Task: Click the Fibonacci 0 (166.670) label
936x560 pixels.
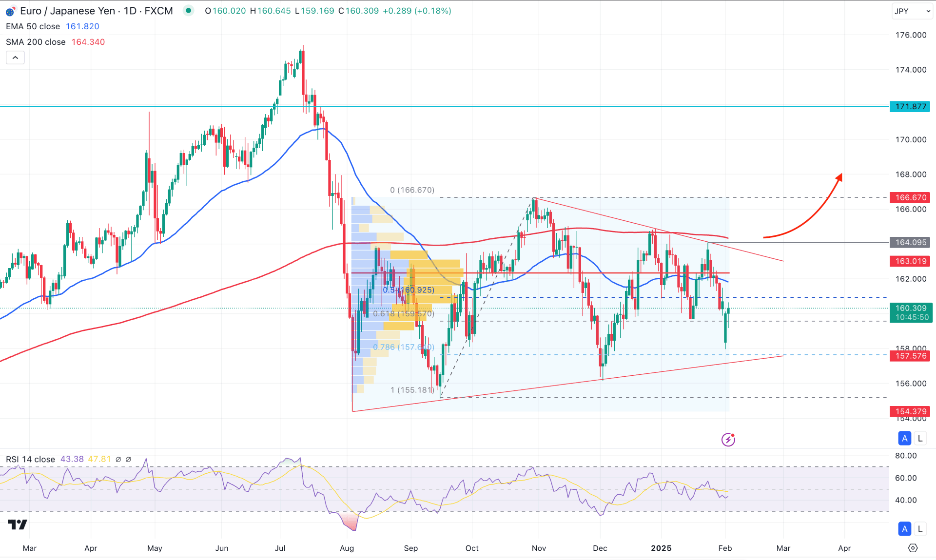Action: 412,190
